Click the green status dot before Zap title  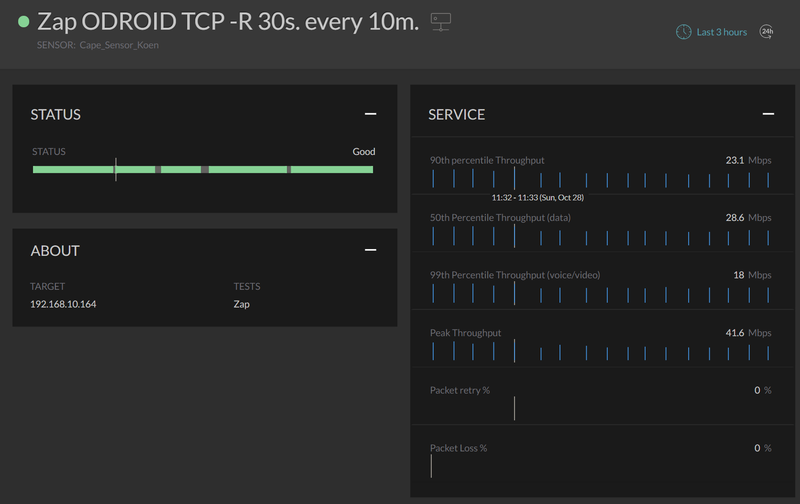coord(23,21)
